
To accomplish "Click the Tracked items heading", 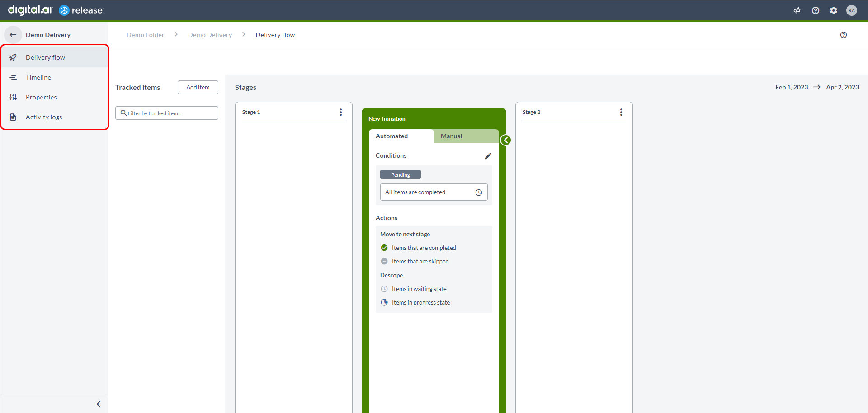I will pos(138,87).
